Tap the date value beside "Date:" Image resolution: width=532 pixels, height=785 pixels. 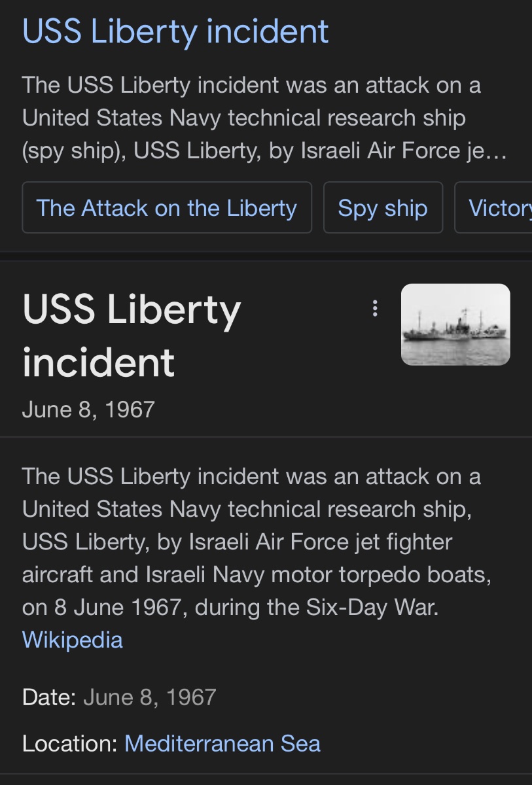(x=150, y=697)
